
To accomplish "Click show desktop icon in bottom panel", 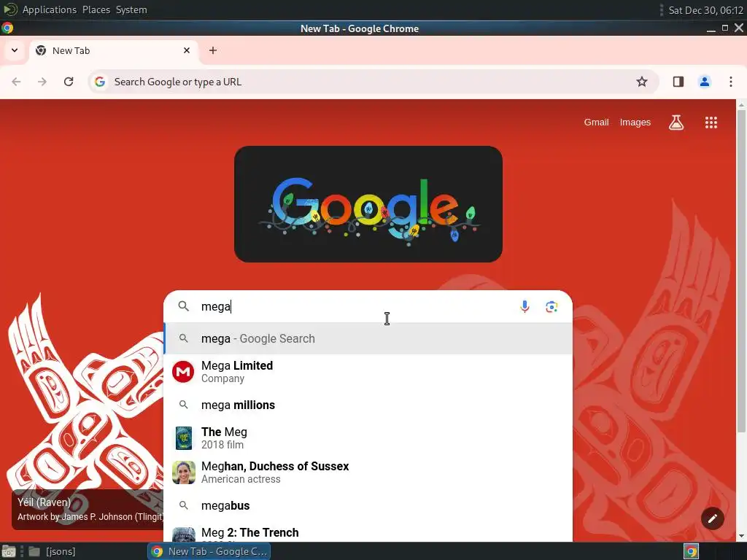I will pos(8,551).
